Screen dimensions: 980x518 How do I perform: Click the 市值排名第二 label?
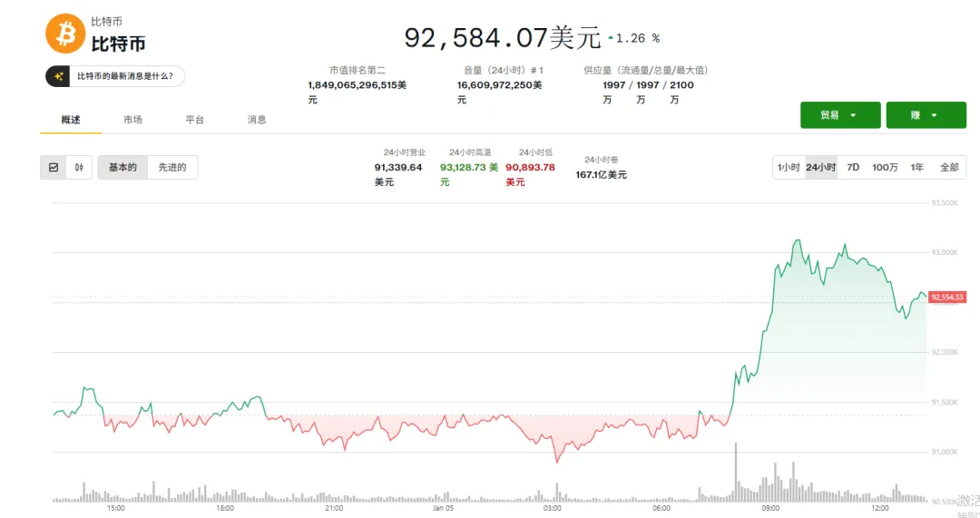coord(358,70)
